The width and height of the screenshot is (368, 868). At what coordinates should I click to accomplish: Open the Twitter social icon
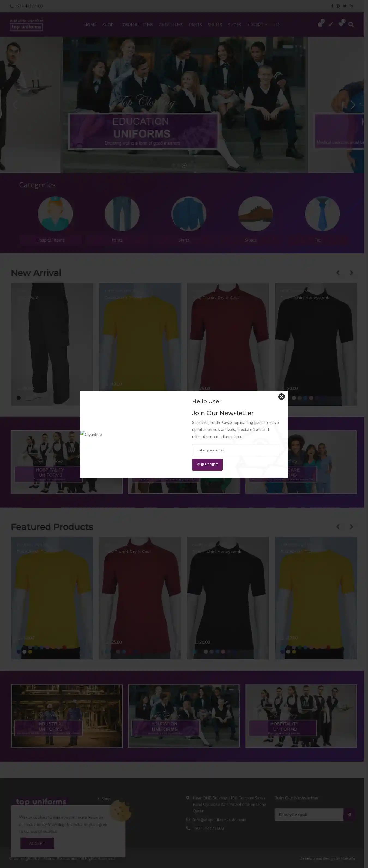345,6
